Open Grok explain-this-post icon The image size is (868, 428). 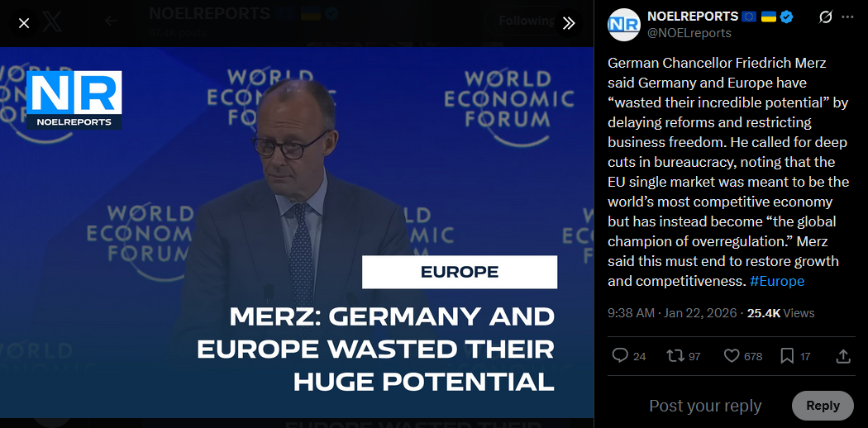(x=825, y=17)
